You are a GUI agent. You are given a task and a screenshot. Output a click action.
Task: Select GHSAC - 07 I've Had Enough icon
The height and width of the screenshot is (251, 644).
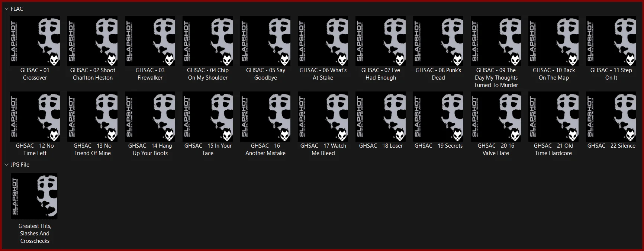(x=381, y=41)
